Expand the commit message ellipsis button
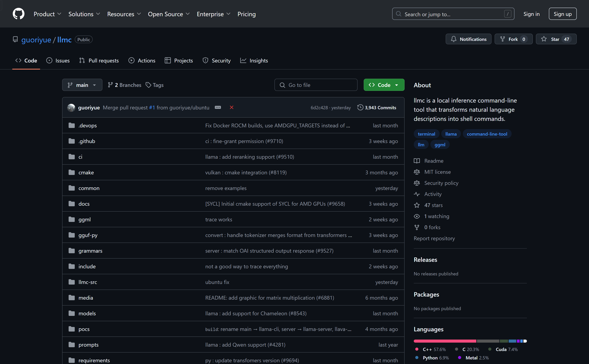The width and height of the screenshot is (589, 364). point(218,107)
